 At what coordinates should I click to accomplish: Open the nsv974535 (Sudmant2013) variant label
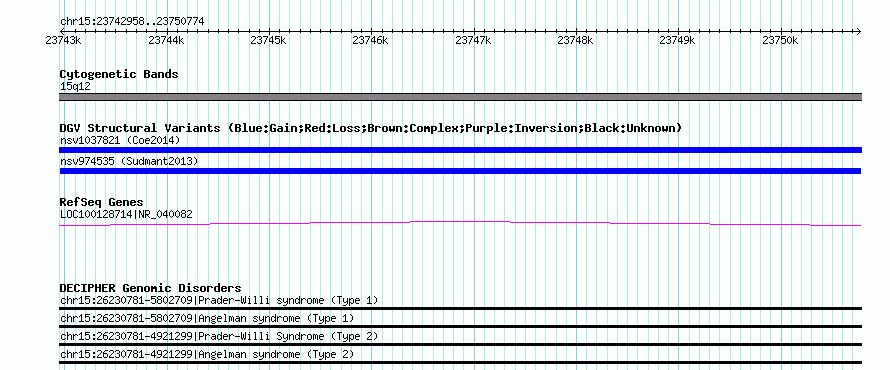(x=129, y=162)
